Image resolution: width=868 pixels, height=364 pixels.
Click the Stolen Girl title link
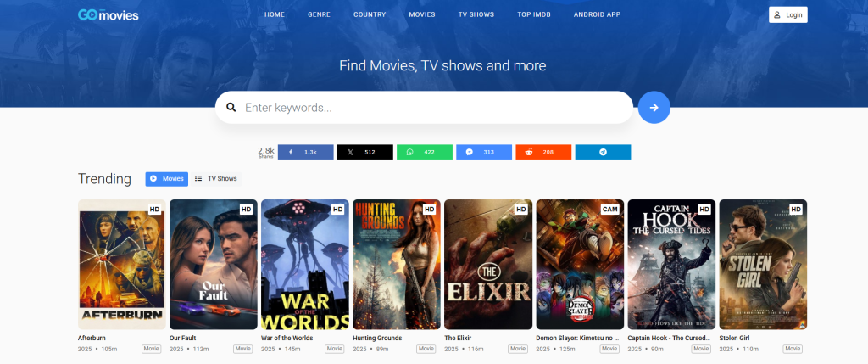tap(734, 338)
